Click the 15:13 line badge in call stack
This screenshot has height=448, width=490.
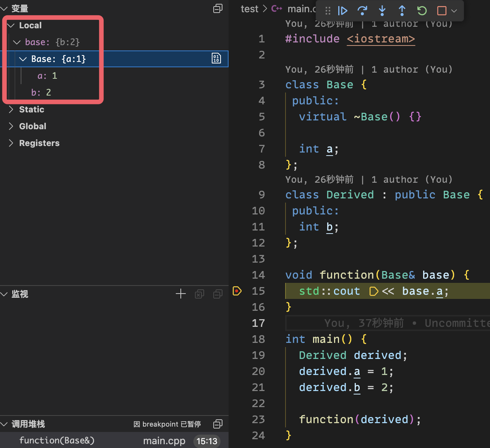click(x=207, y=441)
